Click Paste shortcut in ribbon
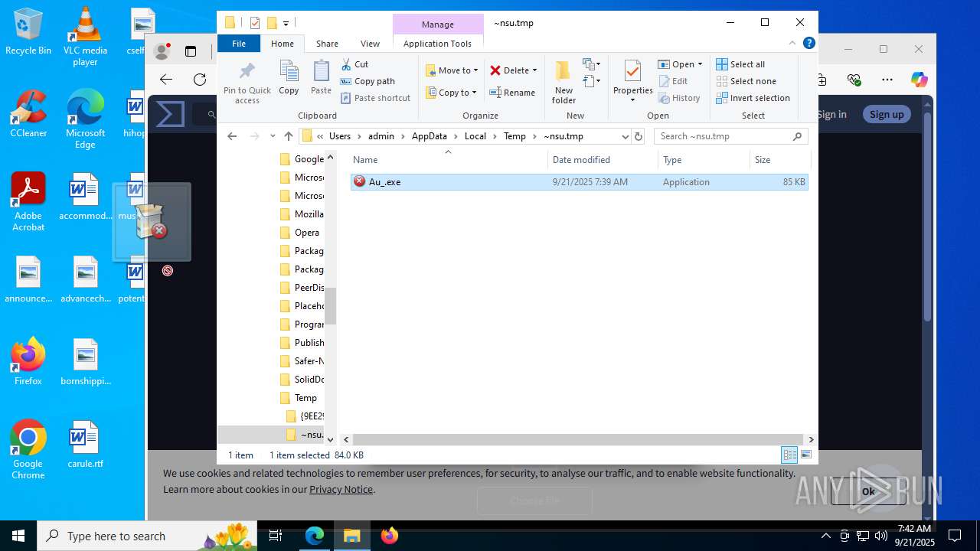This screenshot has height=551, width=980. click(375, 98)
